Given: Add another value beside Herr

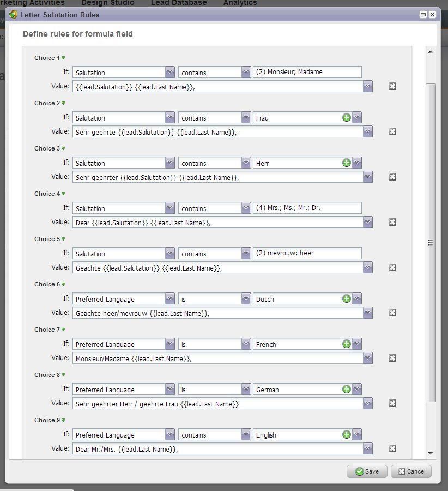Looking at the screenshot, I should (x=346, y=163).
